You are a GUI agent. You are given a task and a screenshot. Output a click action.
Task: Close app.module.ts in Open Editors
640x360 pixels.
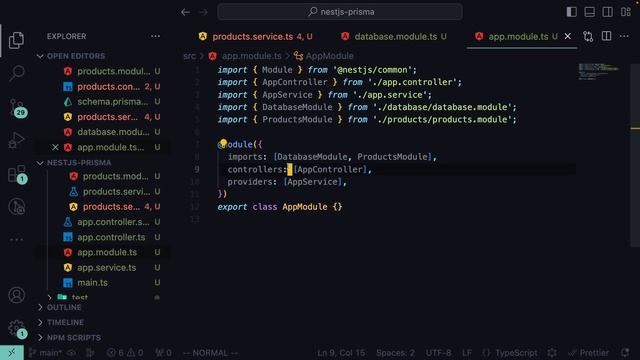[55, 147]
